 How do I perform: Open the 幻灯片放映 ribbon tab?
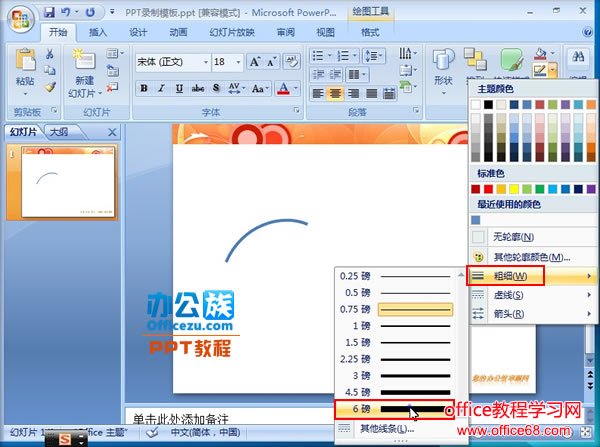[x=232, y=33]
